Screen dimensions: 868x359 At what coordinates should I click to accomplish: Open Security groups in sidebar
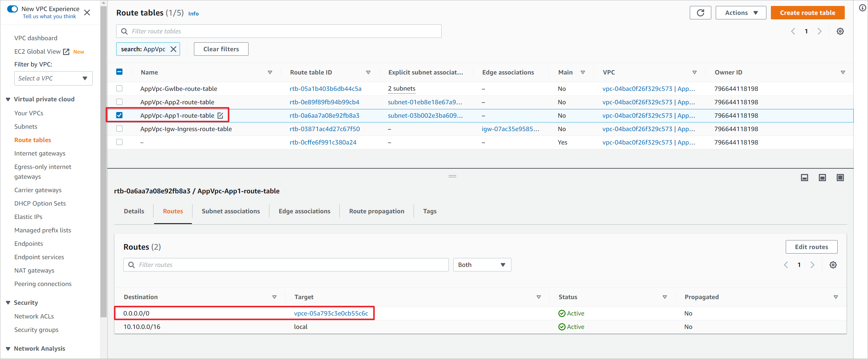36,330
